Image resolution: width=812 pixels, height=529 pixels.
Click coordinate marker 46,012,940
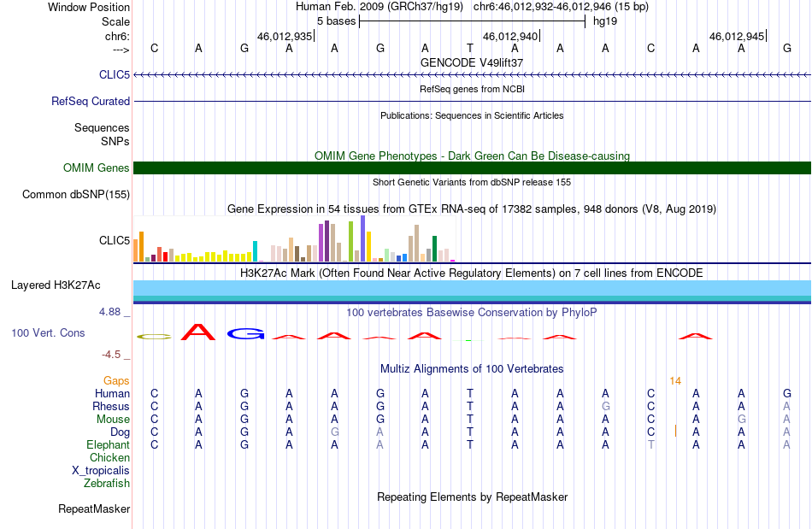[x=510, y=36]
